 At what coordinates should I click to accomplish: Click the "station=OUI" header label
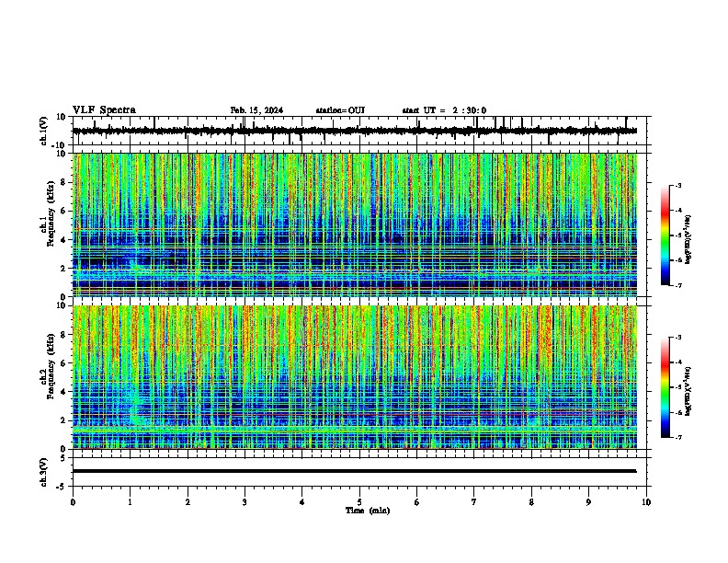pos(340,110)
